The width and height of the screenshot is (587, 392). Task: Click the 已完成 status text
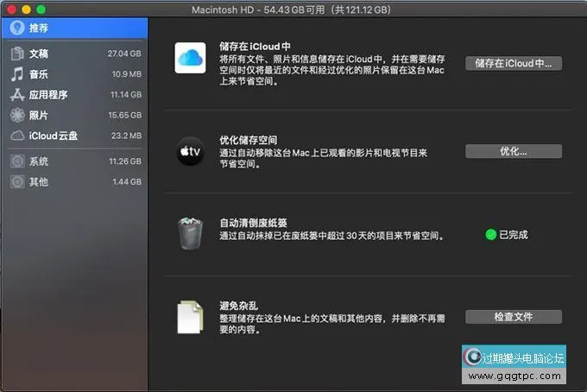tap(514, 235)
